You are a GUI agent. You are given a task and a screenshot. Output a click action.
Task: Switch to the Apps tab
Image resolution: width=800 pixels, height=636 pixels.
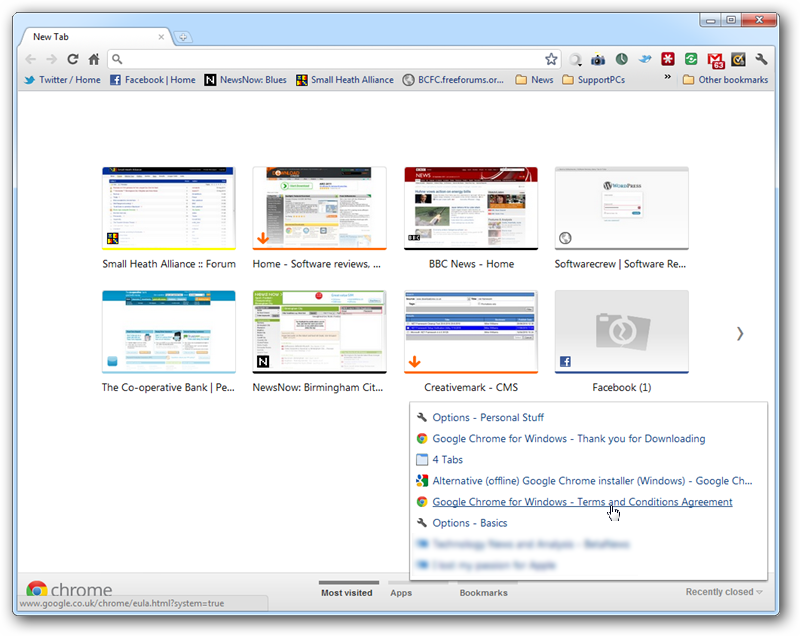[x=401, y=592]
